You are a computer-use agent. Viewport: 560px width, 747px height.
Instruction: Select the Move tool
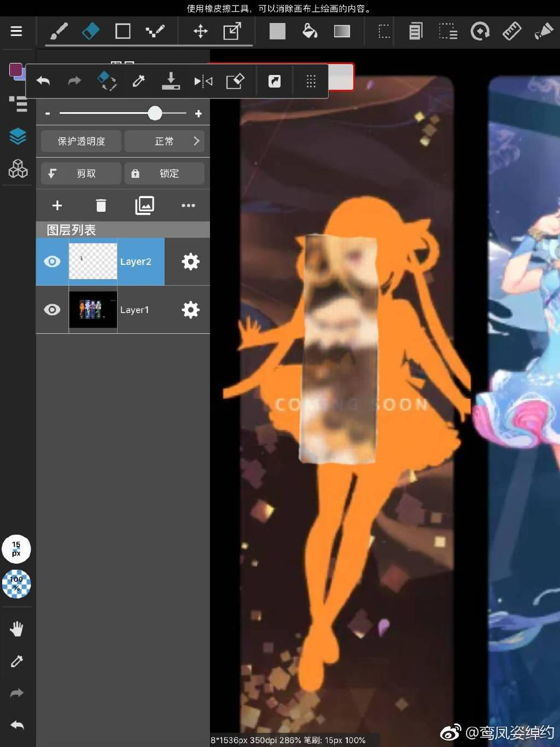(x=201, y=31)
